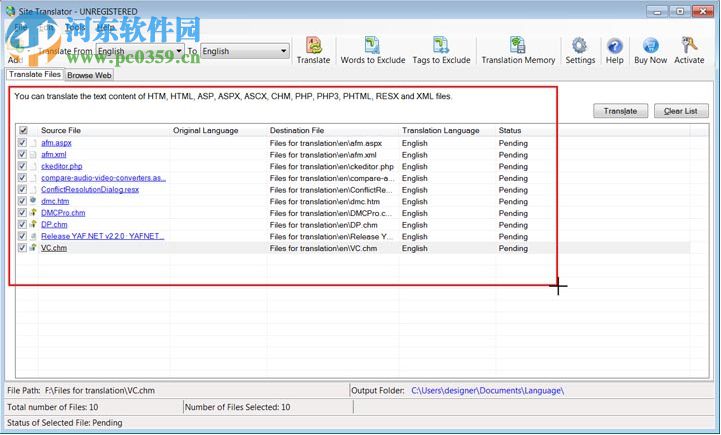Open the DP.chm source link
The image size is (721, 435).
[54, 224]
